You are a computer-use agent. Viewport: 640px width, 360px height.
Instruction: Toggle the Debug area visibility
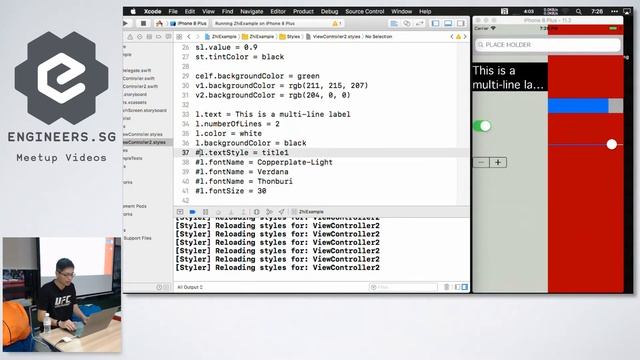coord(448,24)
